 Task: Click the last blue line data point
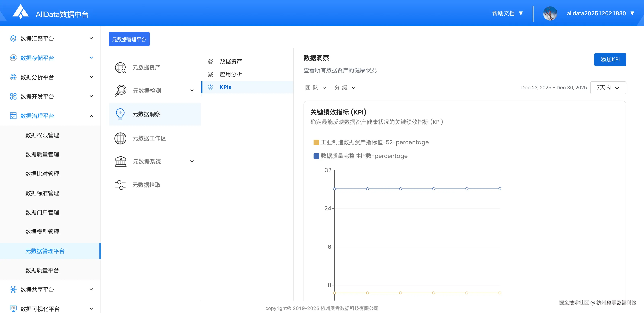coord(500,189)
